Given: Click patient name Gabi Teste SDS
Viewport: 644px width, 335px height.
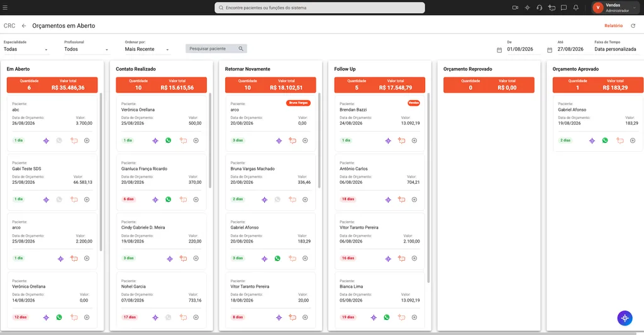Looking at the screenshot, I should click(26, 169).
